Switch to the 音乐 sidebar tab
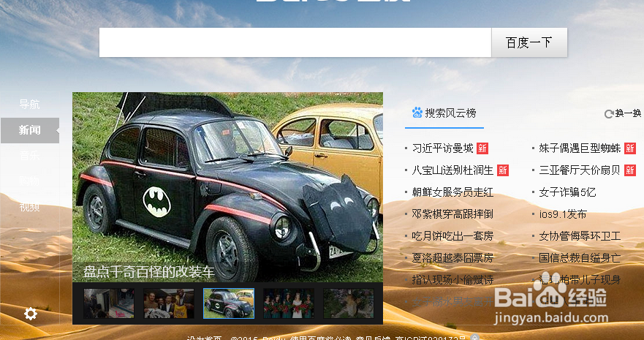 pos(29,156)
